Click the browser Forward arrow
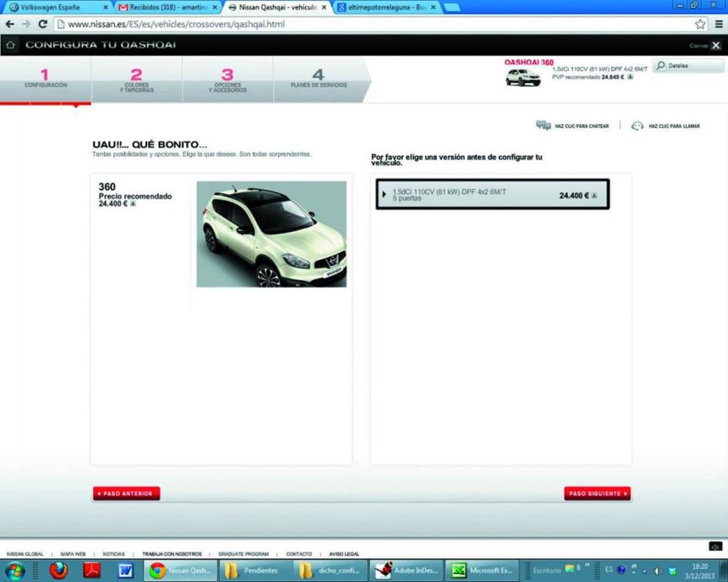This screenshot has width=728, height=582. click(x=26, y=24)
